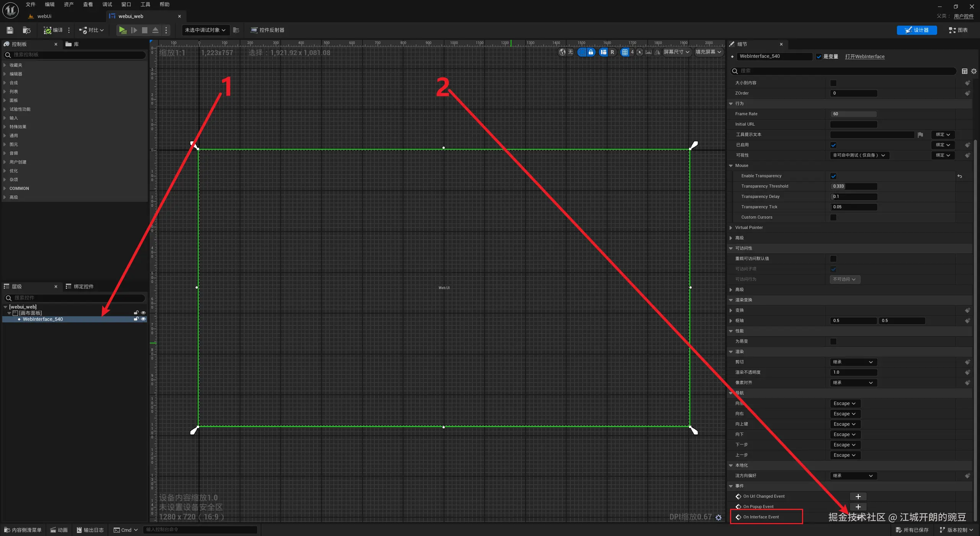Expand the Virtual Pointer section
The image size is (980, 536).
(x=731, y=228)
